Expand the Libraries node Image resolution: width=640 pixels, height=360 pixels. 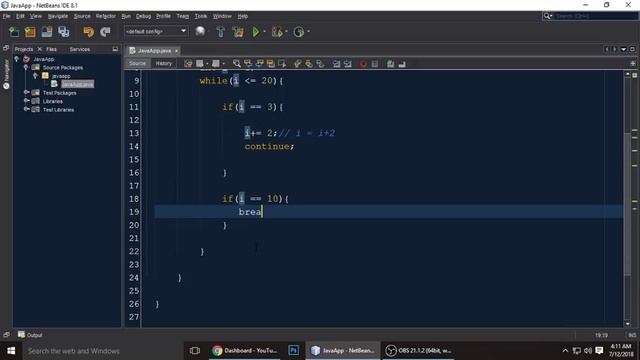[26, 101]
